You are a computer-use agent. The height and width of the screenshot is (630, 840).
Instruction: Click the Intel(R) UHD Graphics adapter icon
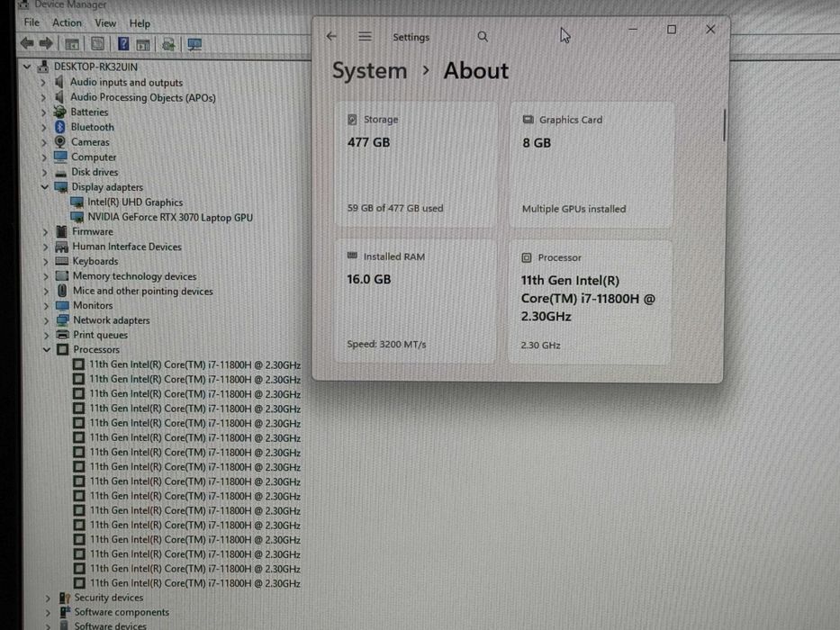(77, 202)
